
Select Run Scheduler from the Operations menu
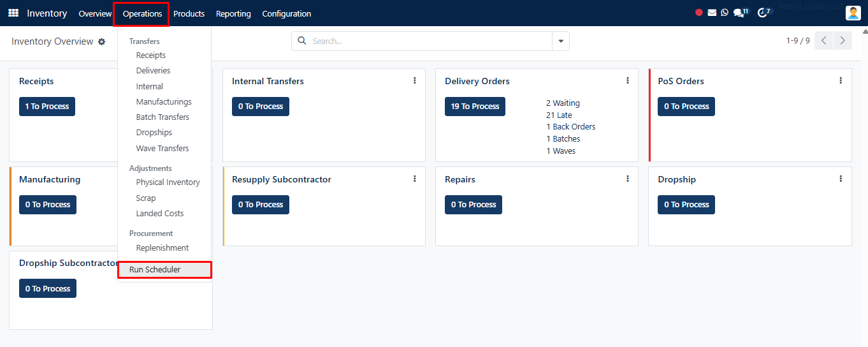(x=155, y=270)
